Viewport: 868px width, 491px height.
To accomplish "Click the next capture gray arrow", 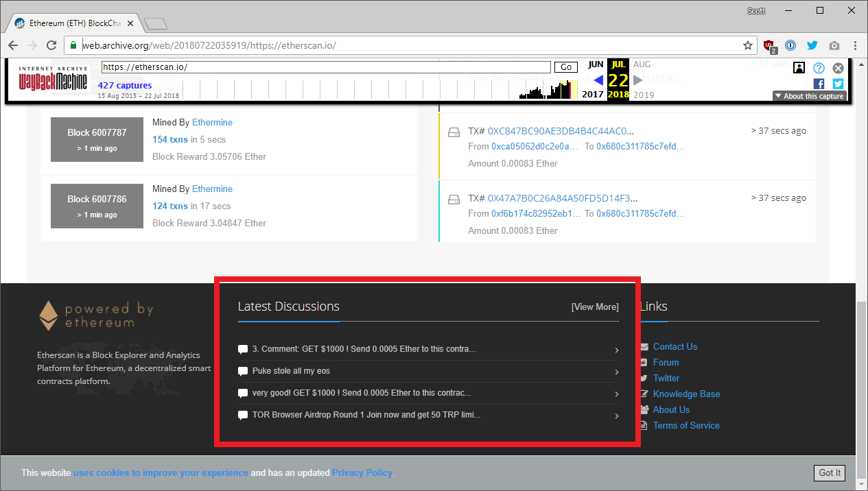I will [x=637, y=80].
